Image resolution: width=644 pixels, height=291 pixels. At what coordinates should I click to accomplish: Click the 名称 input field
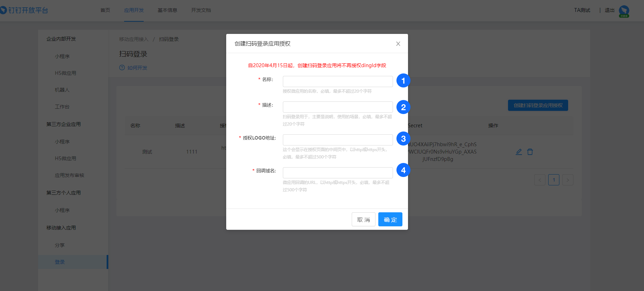(337, 81)
